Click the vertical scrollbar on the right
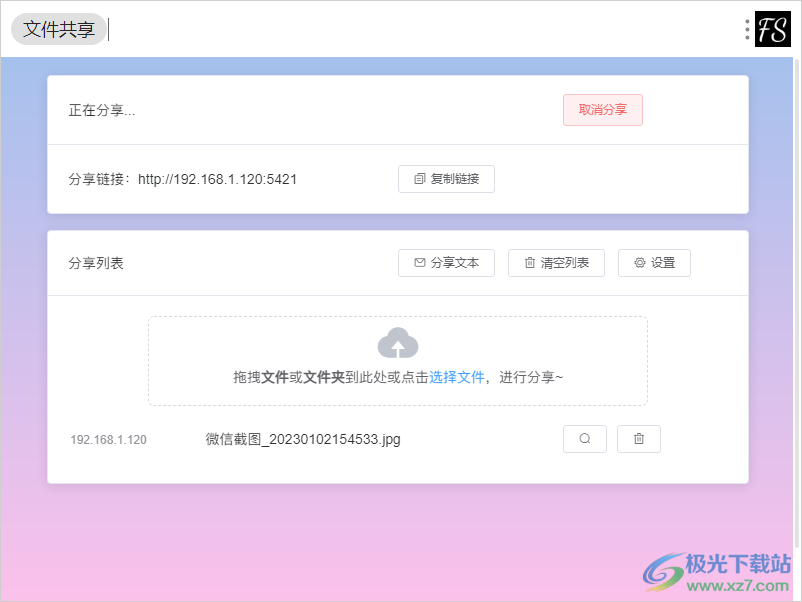The width and height of the screenshot is (802, 602). click(x=797, y=302)
